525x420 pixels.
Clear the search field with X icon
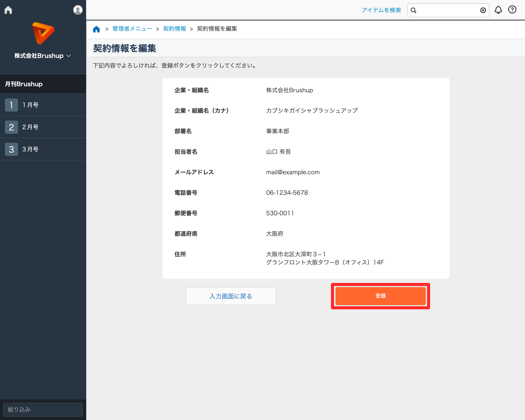click(483, 10)
